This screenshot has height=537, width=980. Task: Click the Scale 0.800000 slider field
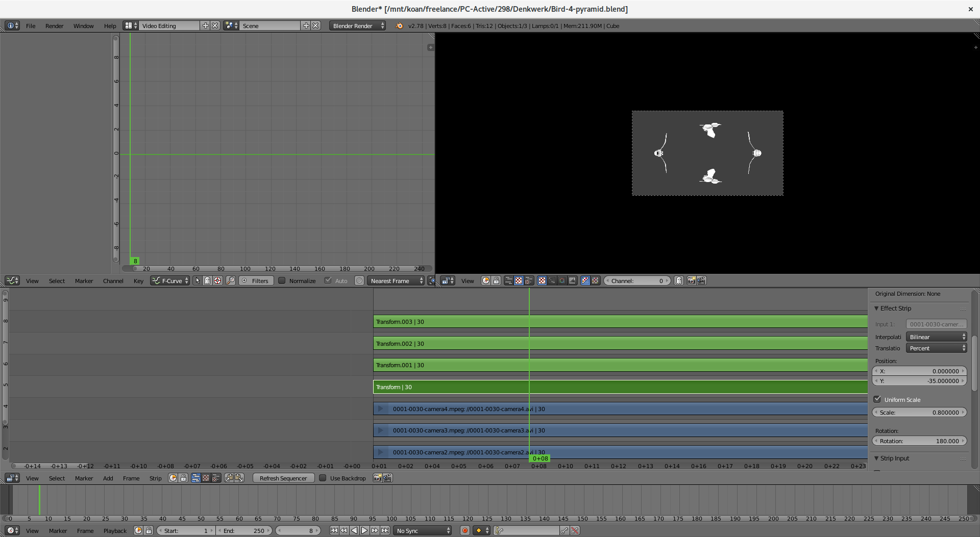click(919, 412)
